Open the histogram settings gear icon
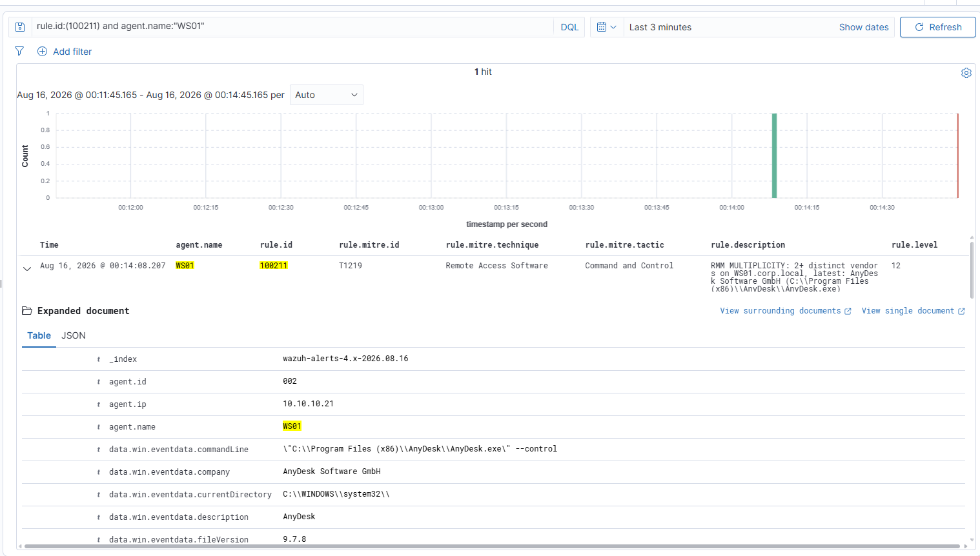 tap(966, 73)
